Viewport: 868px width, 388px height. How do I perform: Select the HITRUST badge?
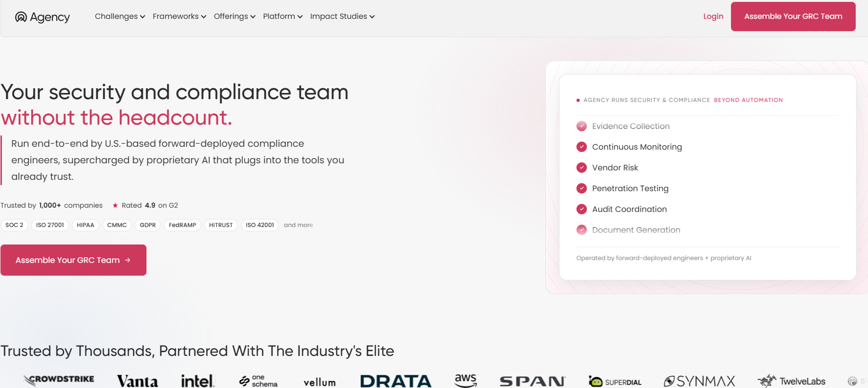[x=221, y=225]
